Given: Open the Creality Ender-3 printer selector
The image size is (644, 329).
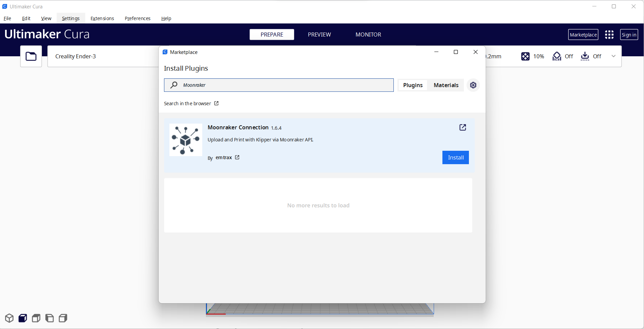Looking at the screenshot, I should (x=103, y=56).
